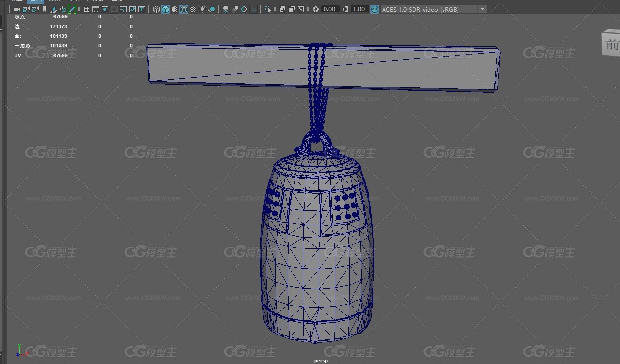Toggle the Motion Blur icon
The width and height of the screenshot is (620, 364).
click(235, 9)
